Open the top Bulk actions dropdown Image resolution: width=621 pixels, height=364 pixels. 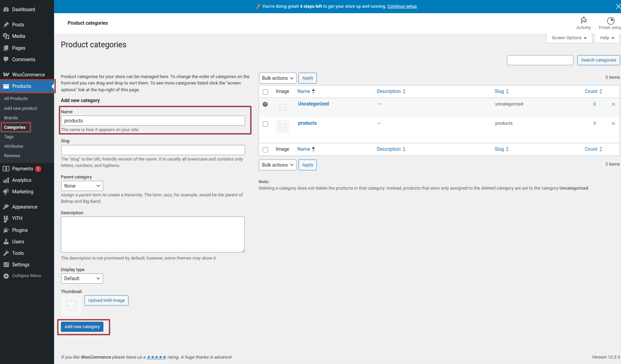(x=277, y=78)
